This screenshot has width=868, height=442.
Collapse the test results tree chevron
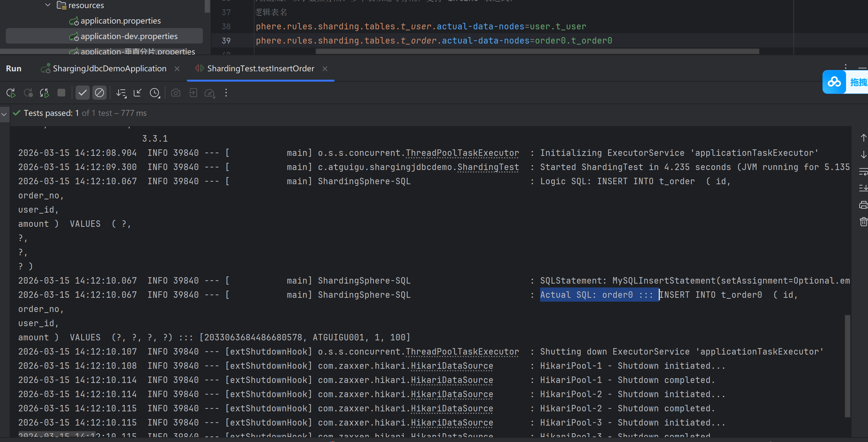tap(4, 114)
